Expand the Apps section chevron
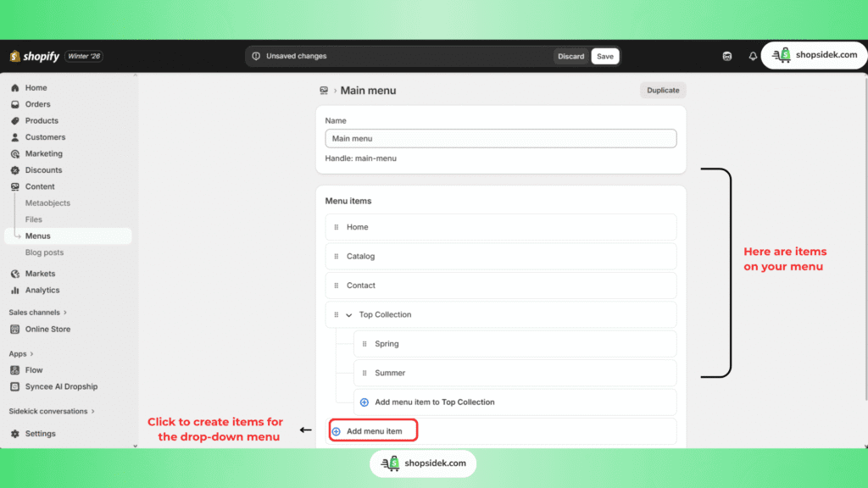 [x=32, y=353]
